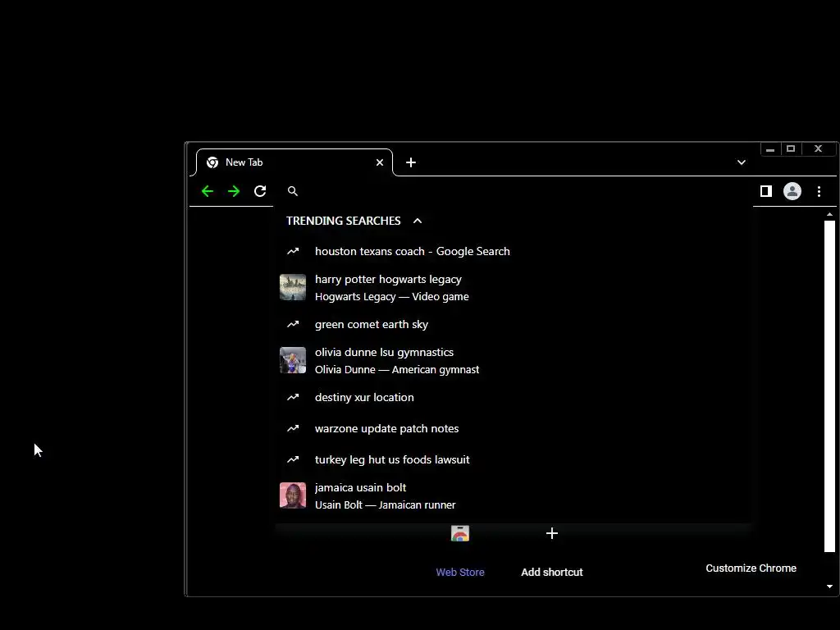Click the scrollbar up arrow
This screenshot has height=630, width=840.
pyautogui.click(x=829, y=214)
